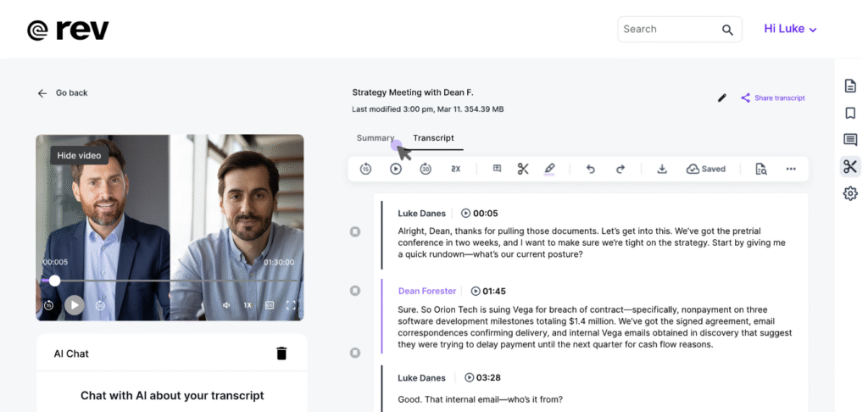This screenshot has width=868, height=412.
Task: Click the Luke Danes name at 00:05
Action: [421, 213]
